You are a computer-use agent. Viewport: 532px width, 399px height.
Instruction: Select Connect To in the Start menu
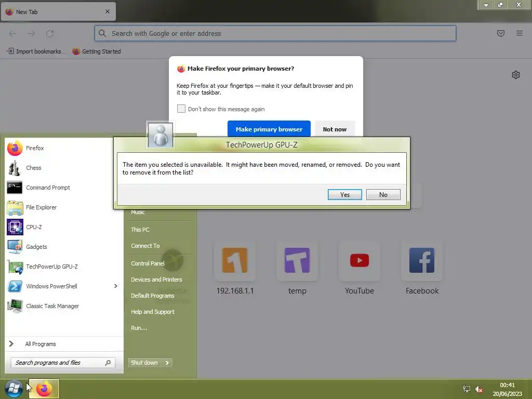[145, 246]
